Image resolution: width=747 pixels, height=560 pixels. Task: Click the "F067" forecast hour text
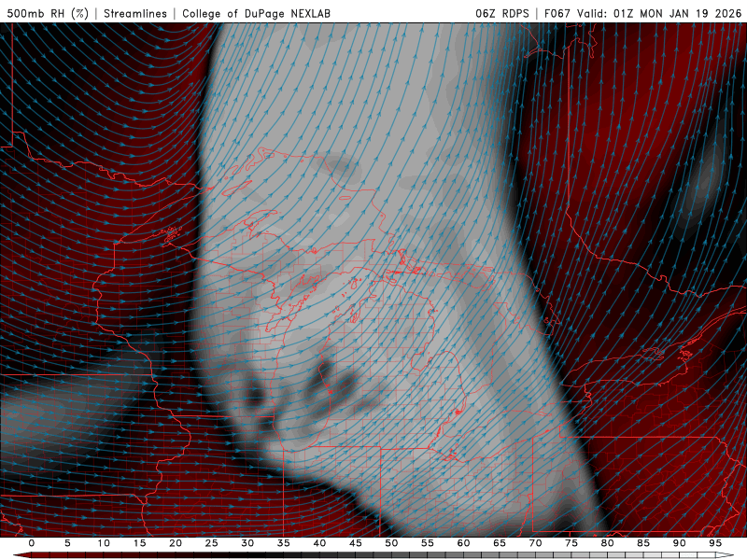tap(557, 13)
